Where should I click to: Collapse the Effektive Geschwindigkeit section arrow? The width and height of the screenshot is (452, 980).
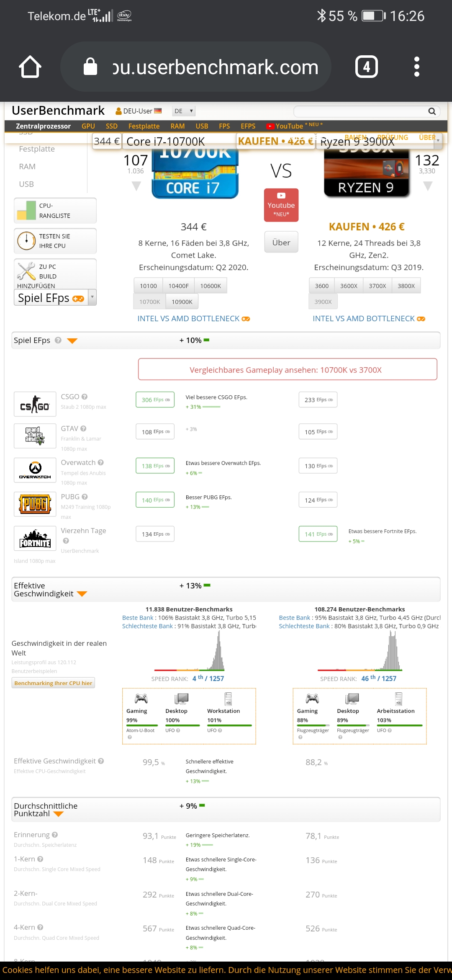82,594
